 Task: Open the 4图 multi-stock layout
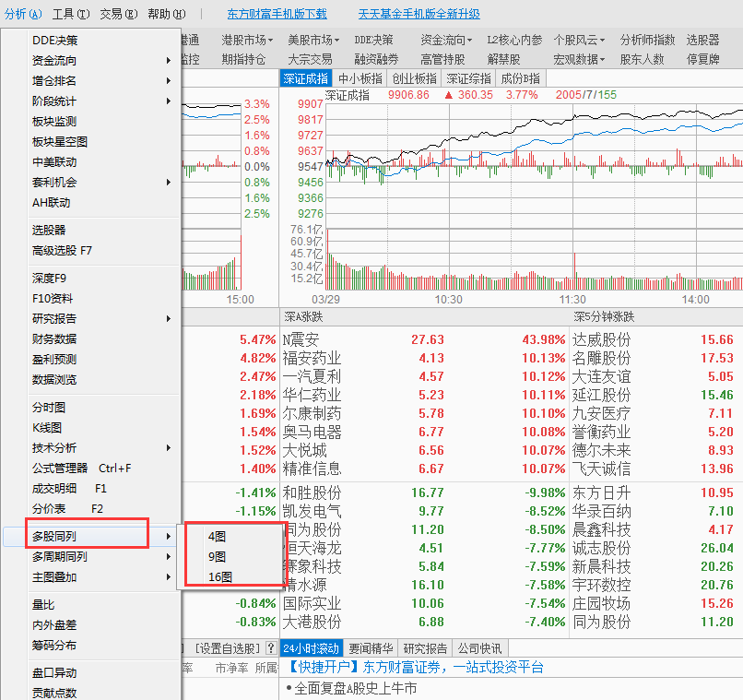(218, 536)
